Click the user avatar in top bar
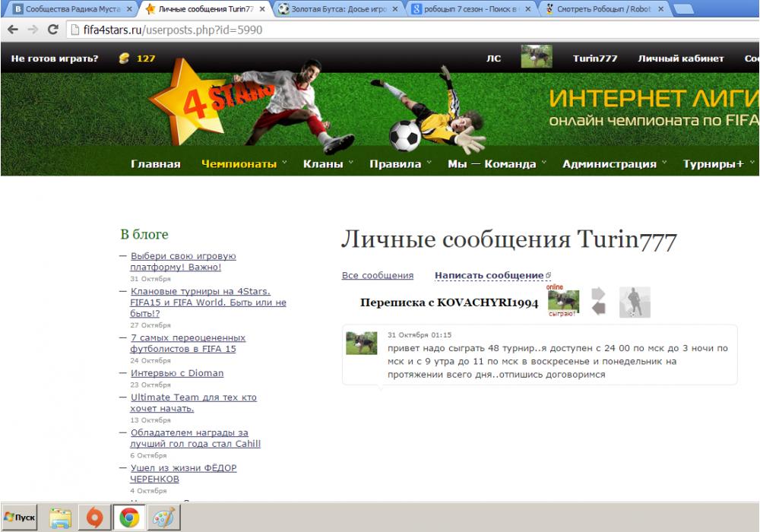Screen dimensions: 760x532 pos(537,58)
